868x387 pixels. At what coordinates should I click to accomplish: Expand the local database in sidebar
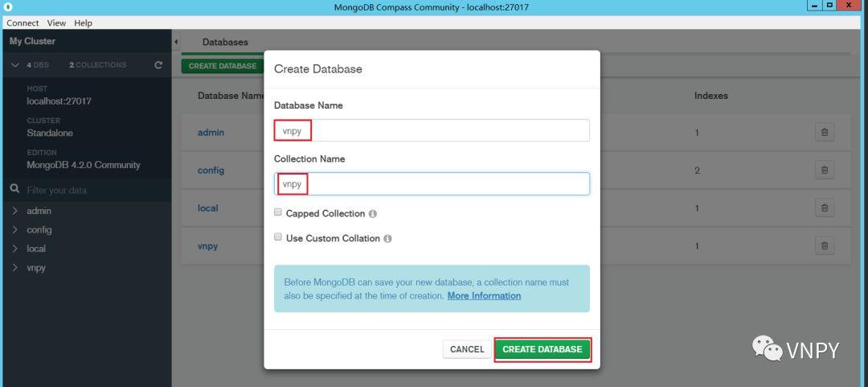click(15, 249)
